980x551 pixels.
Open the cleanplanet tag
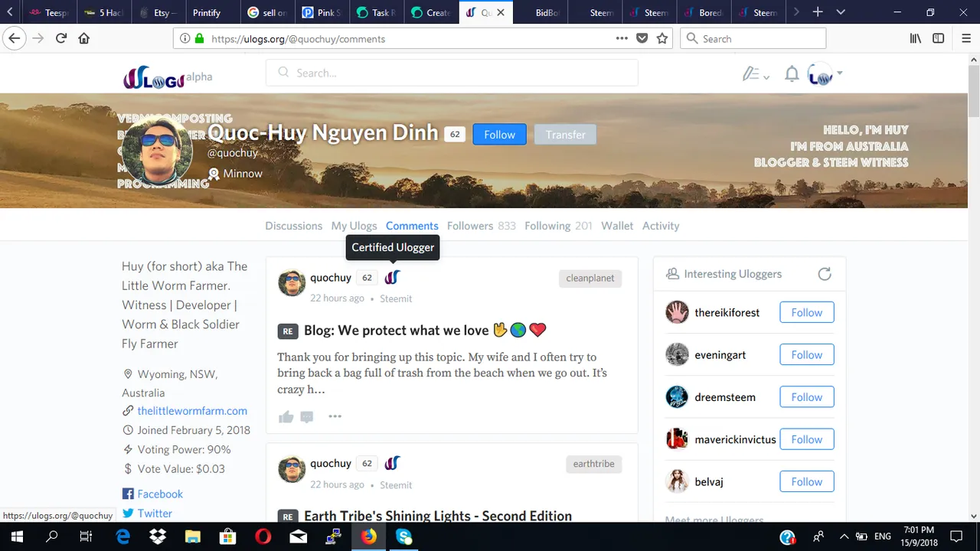coord(590,279)
